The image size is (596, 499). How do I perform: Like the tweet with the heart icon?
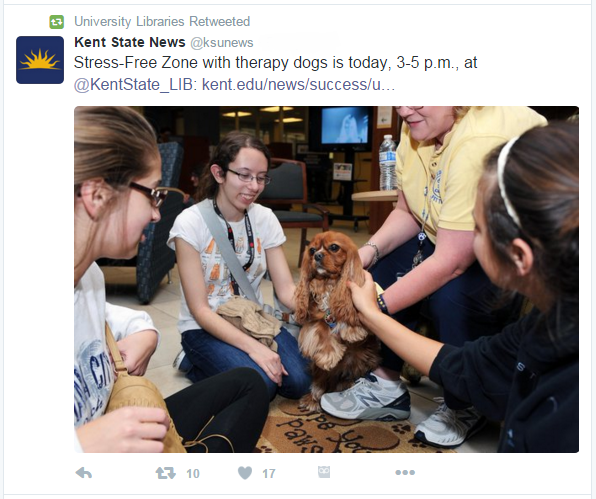(x=245, y=473)
